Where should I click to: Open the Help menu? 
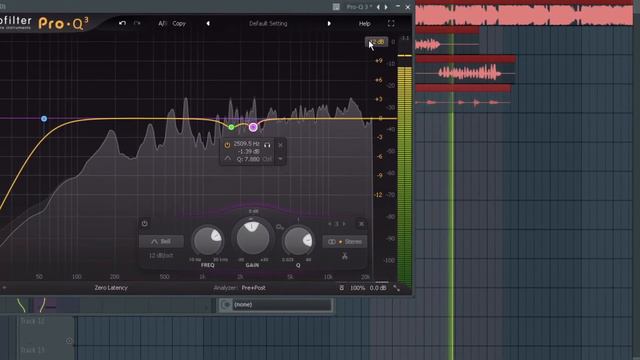[x=364, y=24]
